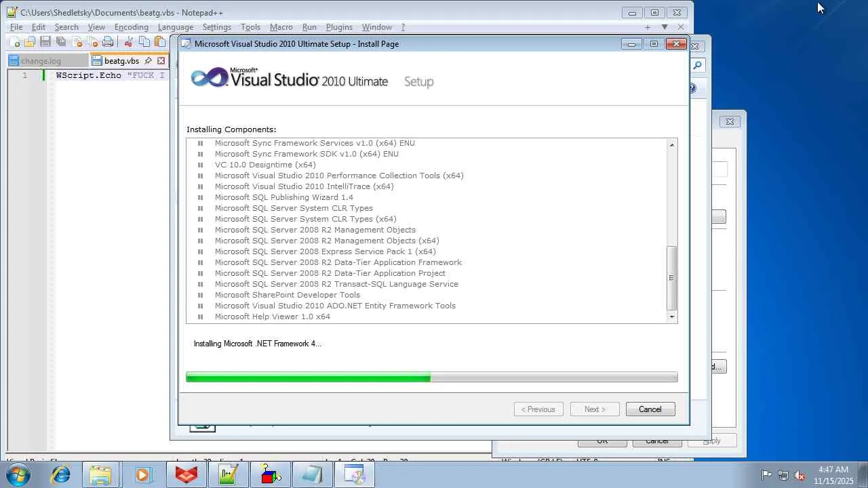868x488 pixels.
Task: Click the Open file icon in Notepad++ toolbar
Action: [x=29, y=42]
